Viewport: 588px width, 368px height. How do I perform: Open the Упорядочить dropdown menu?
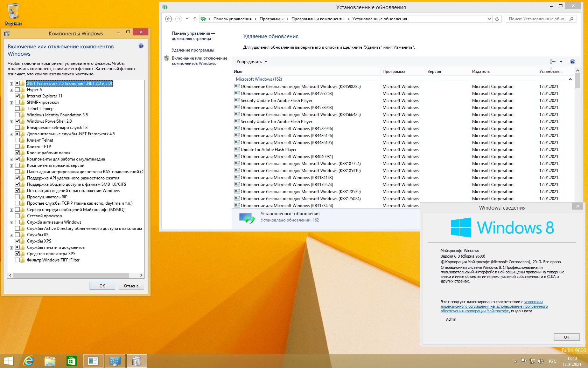coord(252,62)
